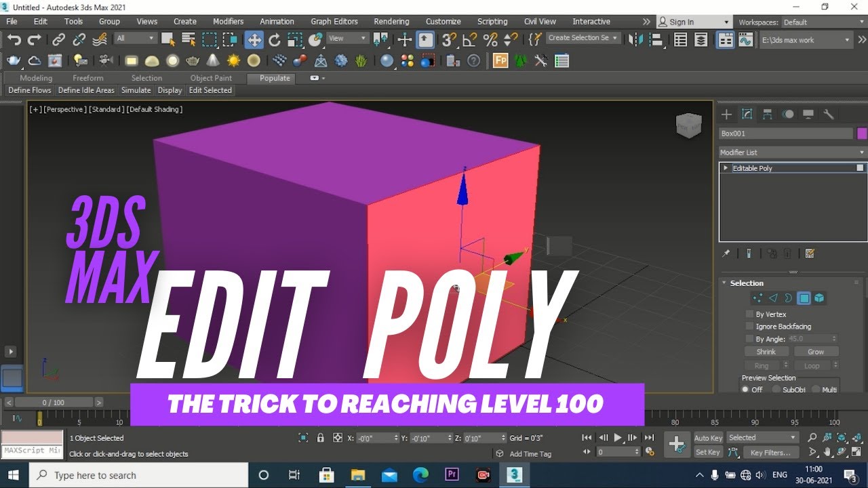Viewport: 868px width, 488px height.
Task: Open the Rendering menu
Action: coord(391,22)
